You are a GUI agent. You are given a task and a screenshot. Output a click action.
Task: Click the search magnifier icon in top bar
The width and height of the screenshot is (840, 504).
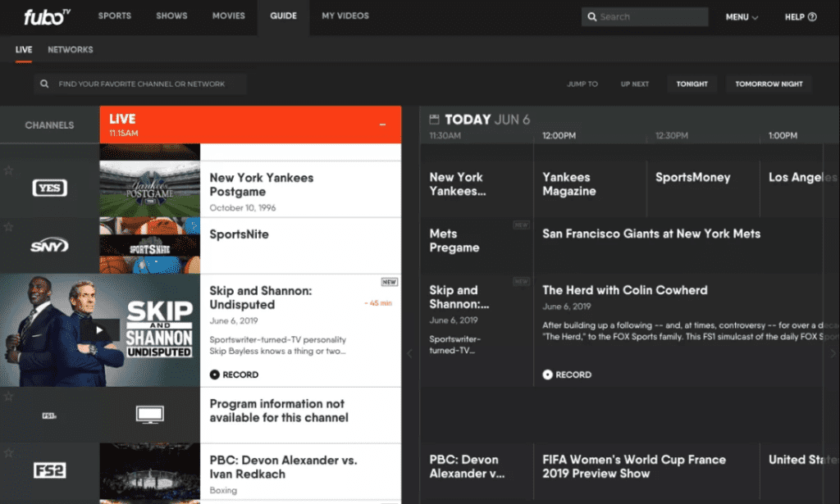coord(592,16)
